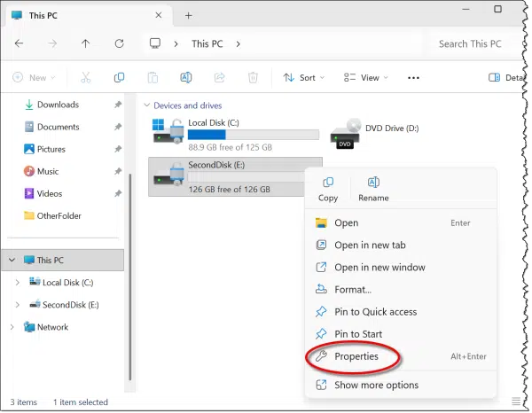Select the Local Disk (C:) drive tile
Viewport: 532px width, 413px height.
coord(236,135)
